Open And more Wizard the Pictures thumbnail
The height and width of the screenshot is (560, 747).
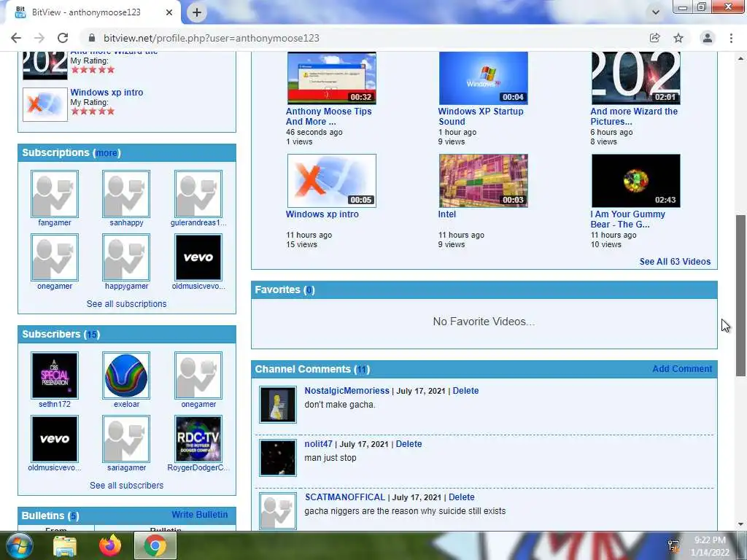point(636,78)
